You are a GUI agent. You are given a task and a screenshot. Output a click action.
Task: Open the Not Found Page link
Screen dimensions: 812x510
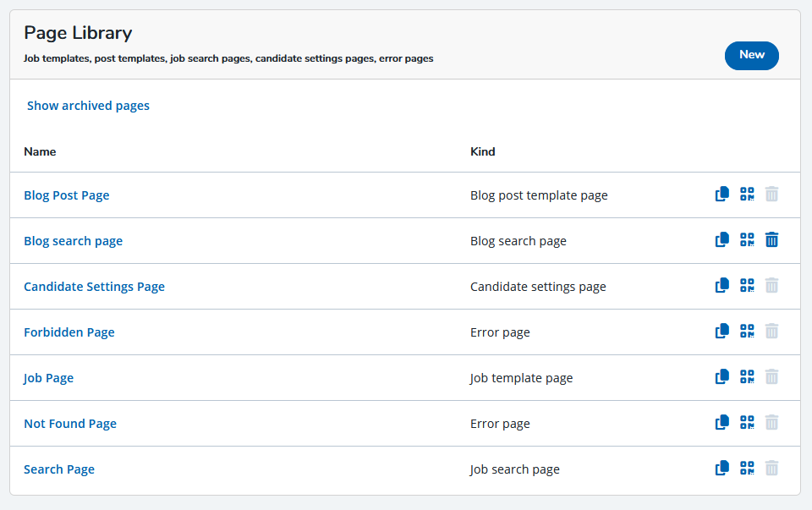click(70, 424)
